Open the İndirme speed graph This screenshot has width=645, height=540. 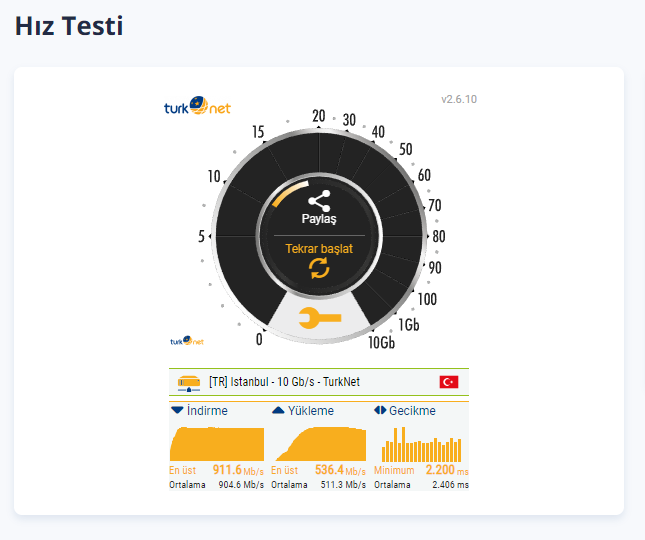click(217, 444)
